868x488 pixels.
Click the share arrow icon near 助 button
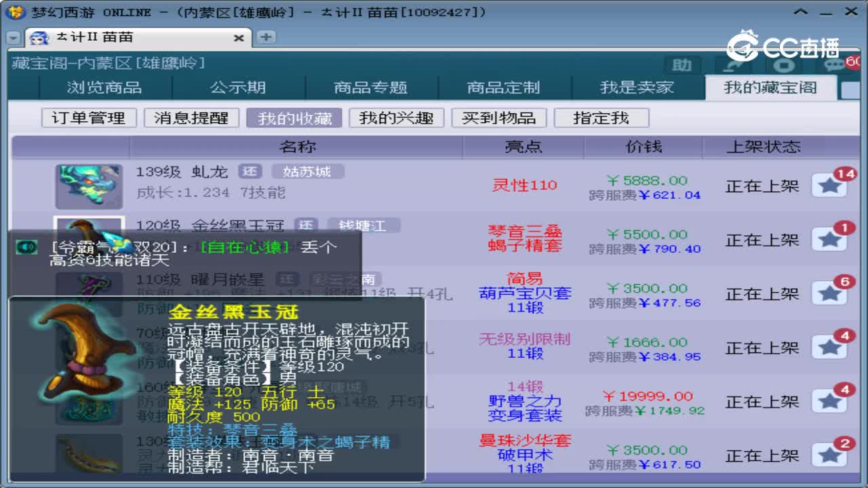point(733,65)
